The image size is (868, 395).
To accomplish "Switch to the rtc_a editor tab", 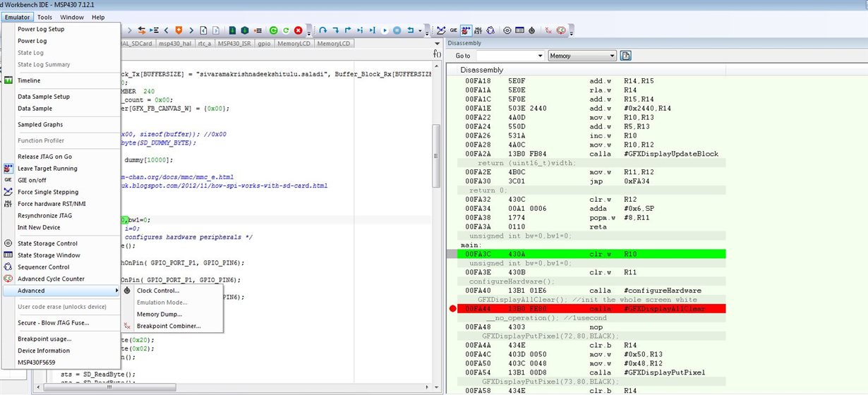I will pos(205,44).
